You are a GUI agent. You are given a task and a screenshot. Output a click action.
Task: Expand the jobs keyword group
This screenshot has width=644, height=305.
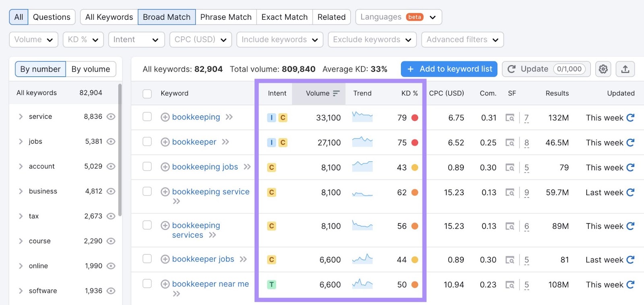[x=21, y=142]
